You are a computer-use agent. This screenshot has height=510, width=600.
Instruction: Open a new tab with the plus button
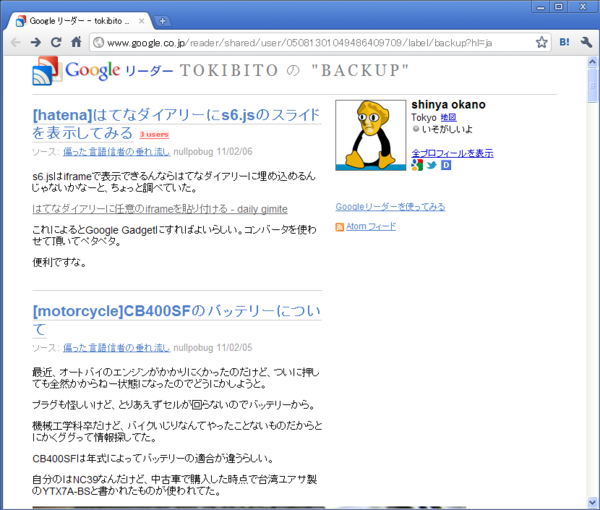click(163, 21)
